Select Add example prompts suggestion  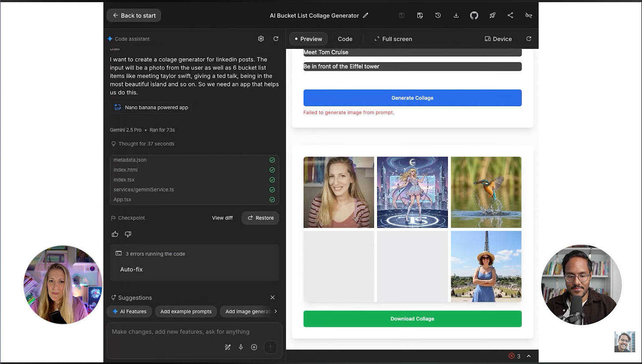(x=186, y=312)
